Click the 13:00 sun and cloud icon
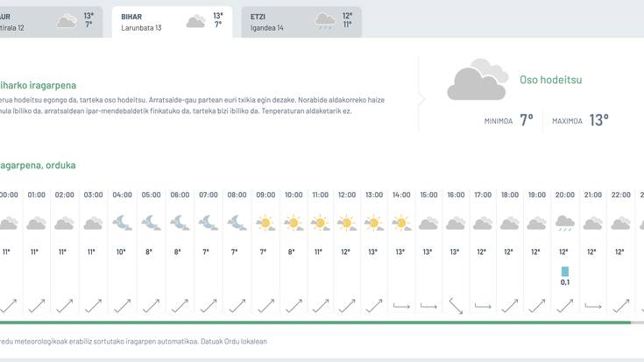 coord(374,224)
